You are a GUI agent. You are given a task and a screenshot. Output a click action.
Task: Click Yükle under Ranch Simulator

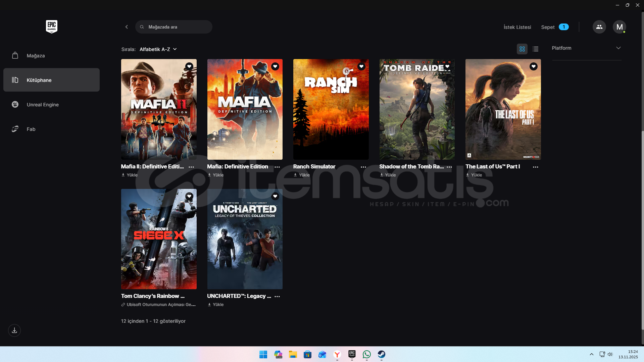(x=302, y=175)
